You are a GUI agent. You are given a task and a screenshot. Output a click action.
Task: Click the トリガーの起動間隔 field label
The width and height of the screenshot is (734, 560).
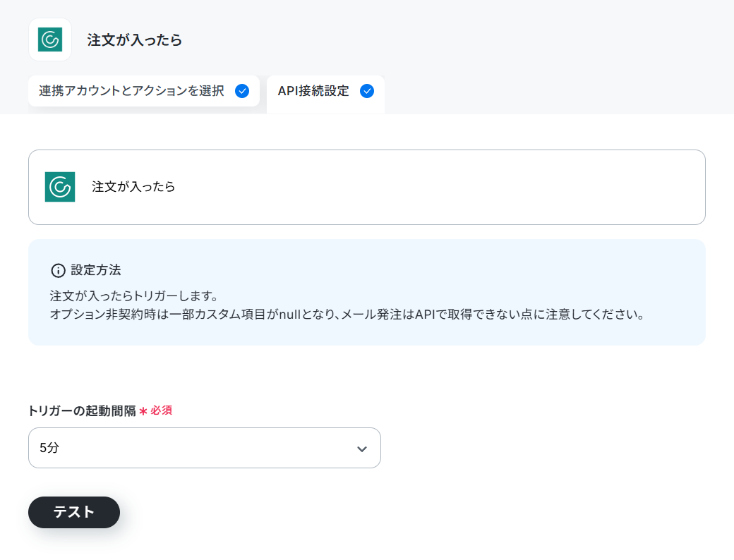coord(82,410)
